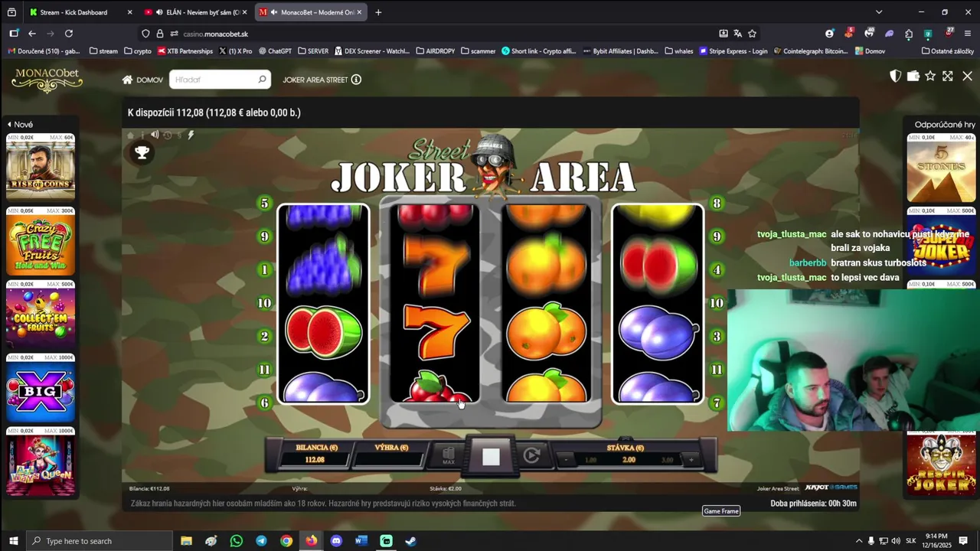Image resolution: width=980 pixels, height=551 pixels.
Task: Click the game home icon
Action: coord(130,135)
